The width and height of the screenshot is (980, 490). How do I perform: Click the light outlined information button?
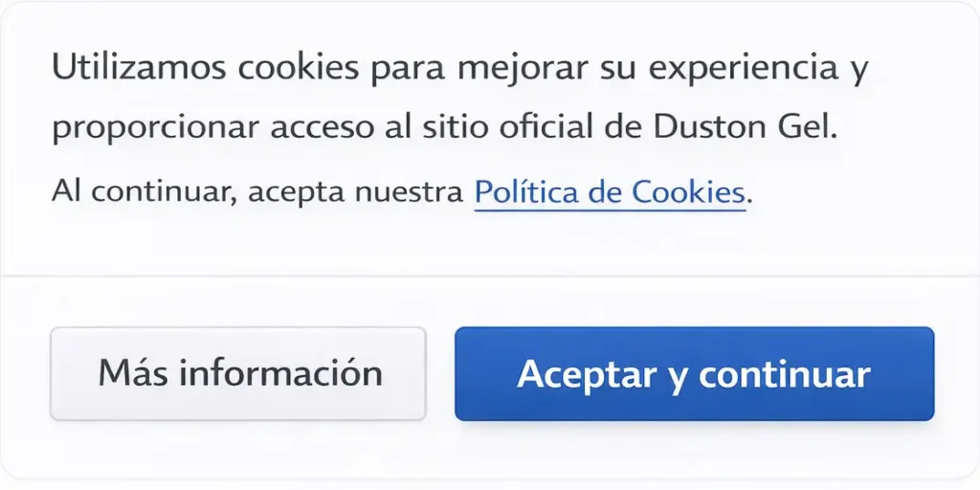(238, 374)
